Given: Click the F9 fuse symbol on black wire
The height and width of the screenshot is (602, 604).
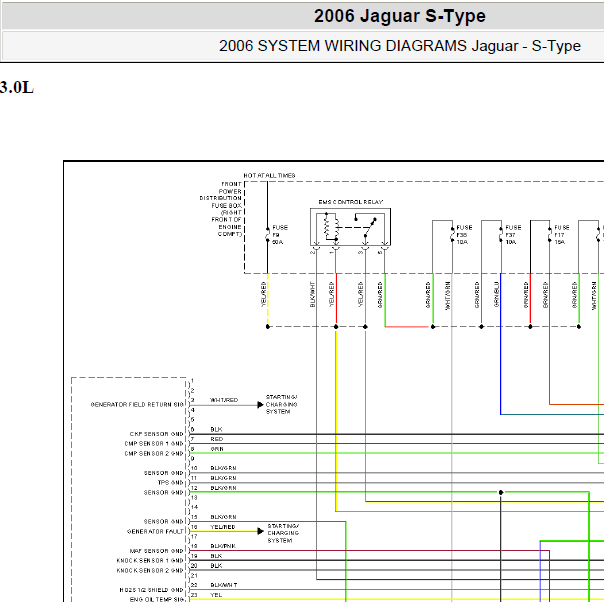Looking at the screenshot, I should tap(267, 235).
